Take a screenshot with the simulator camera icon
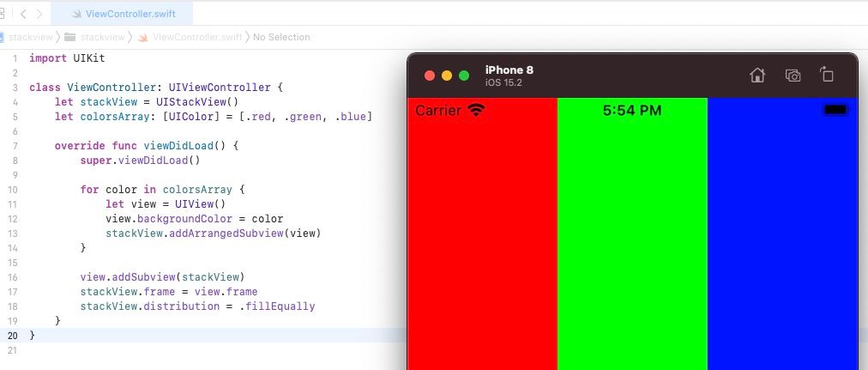The height and width of the screenshot is (370, 868). pyautogui.click(x=793, y=76)
